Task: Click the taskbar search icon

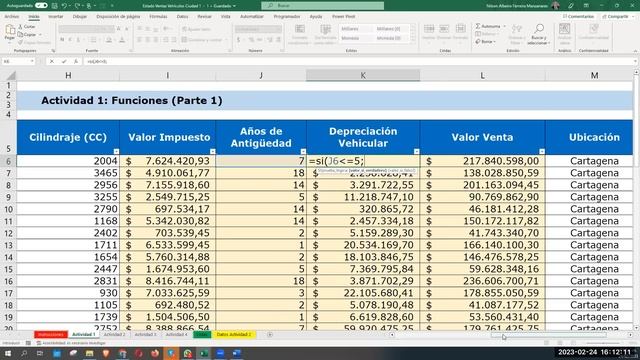Action: 24,353
